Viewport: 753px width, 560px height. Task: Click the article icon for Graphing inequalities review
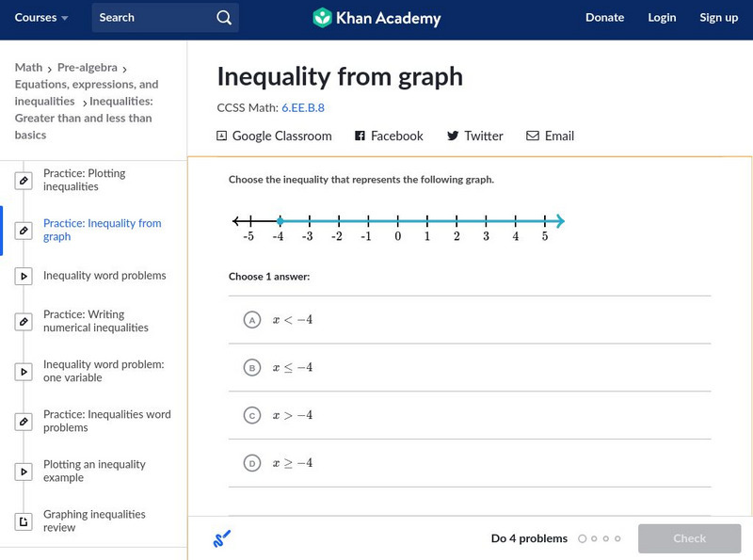[24, 521]
